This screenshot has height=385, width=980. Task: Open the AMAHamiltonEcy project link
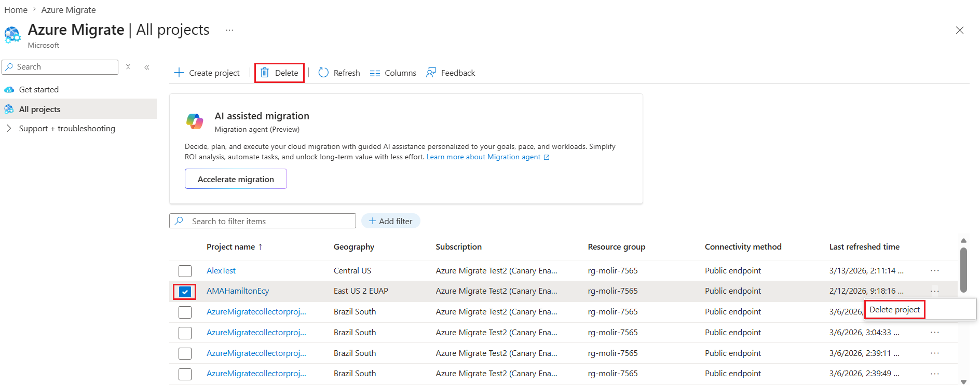coord(238,291)
